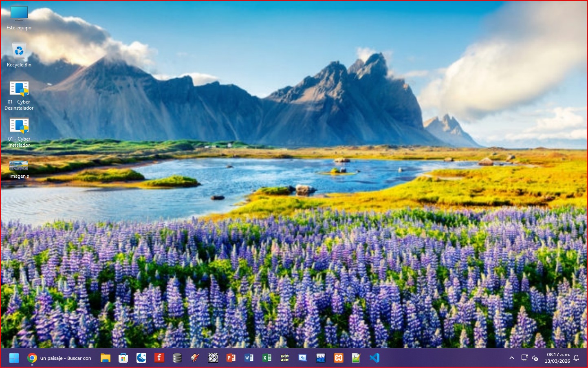588x368 pixels.
Task: Launch File Explorer from the taskbar
Action: (x=106, y=358)
